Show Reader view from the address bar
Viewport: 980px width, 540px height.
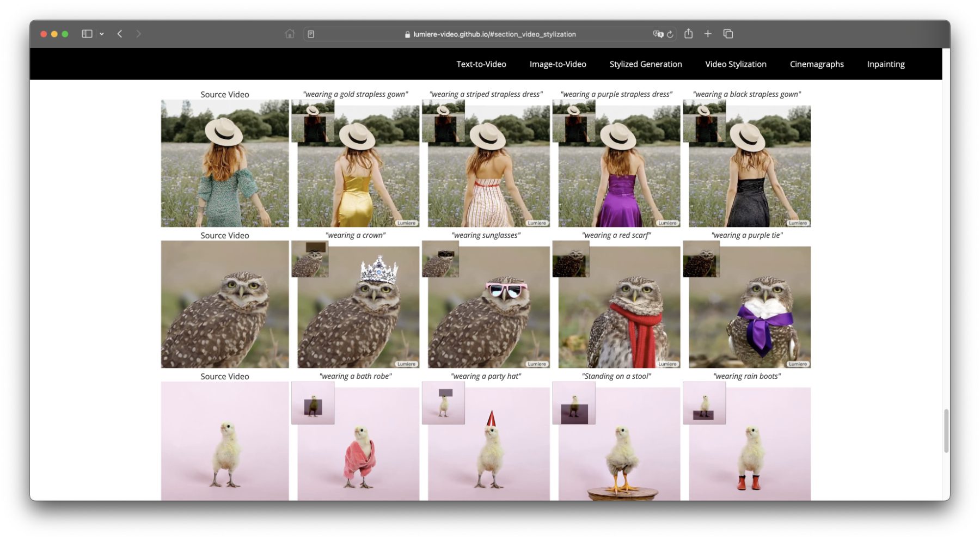coord(311,34)
